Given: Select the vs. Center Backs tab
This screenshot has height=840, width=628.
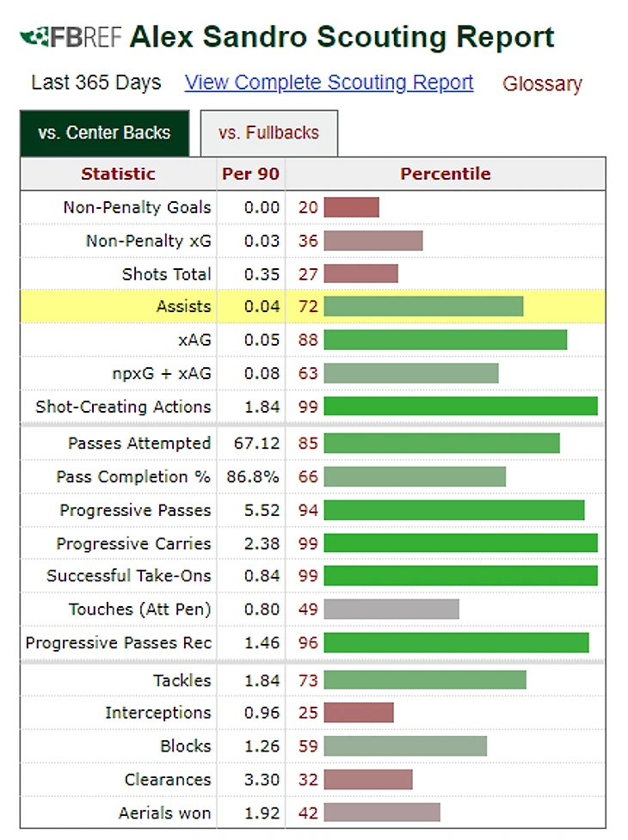Looking at the screenshot, I should [104, 133].
